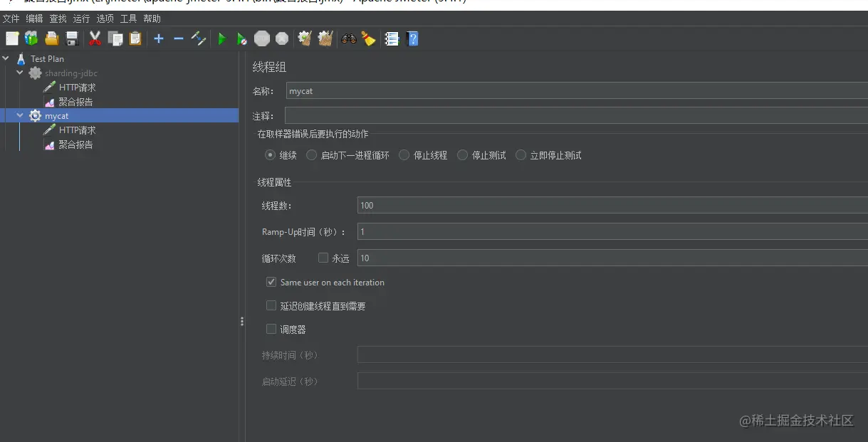Click the 启动延迟（秒）input field
This screenshot has width=868, height=442.
pyautogui.click(x=612, y=381)
